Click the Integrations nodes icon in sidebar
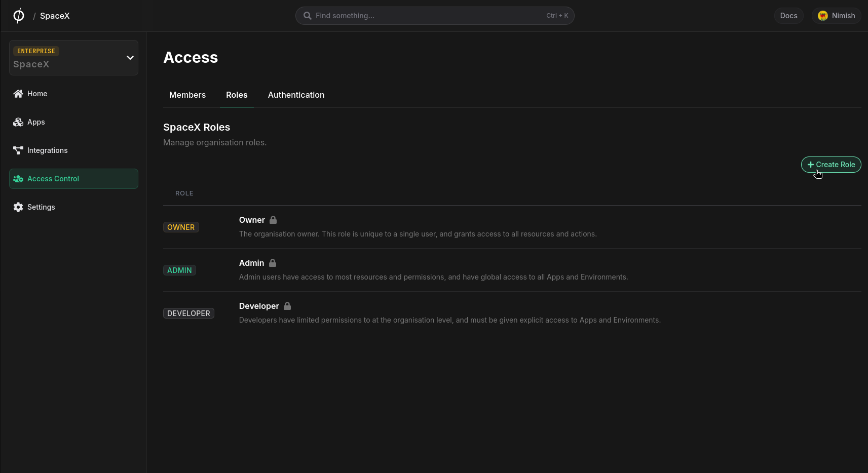This screenshot has height=473, width=868. 18,150
